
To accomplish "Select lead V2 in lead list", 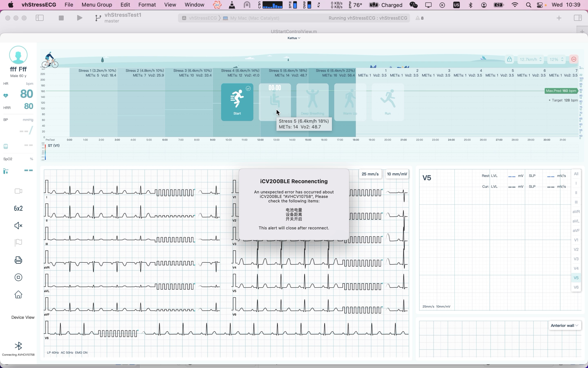I will coord(576,249).
